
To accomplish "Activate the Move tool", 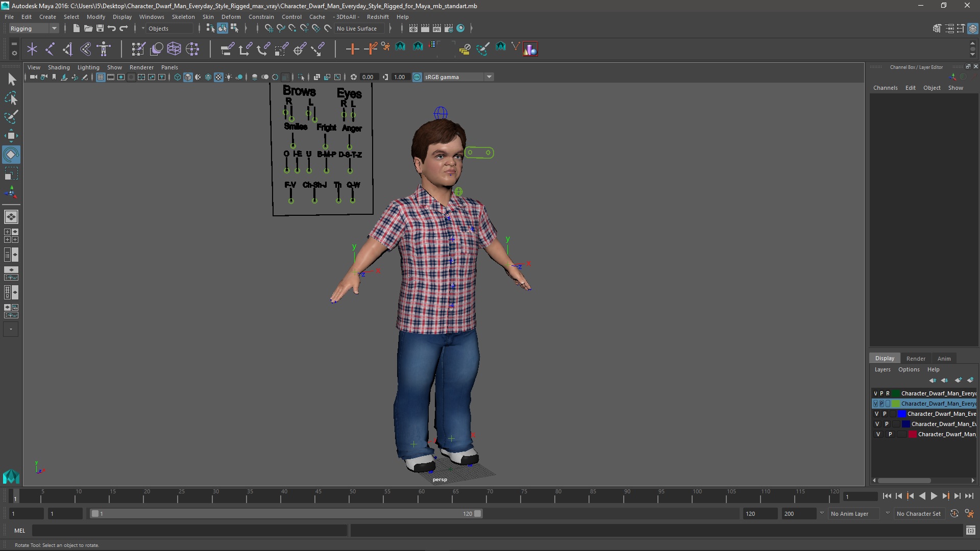I will tap(11, 135).
